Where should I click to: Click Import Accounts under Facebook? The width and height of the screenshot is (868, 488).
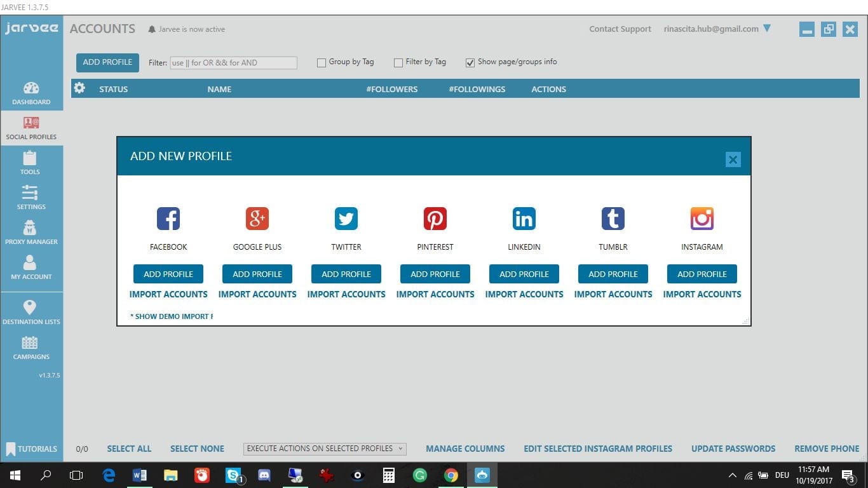168,294
